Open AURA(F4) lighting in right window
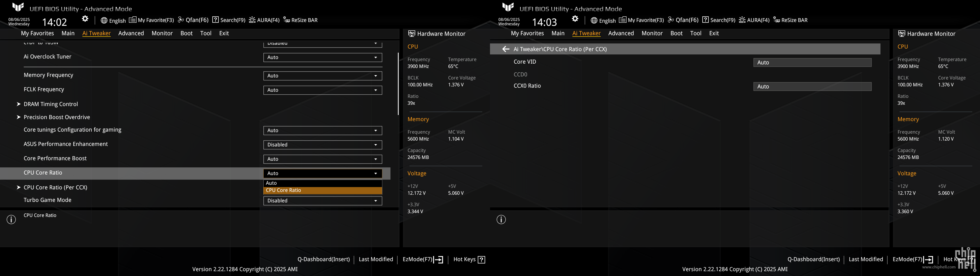This screenshot has width=980, height=276. (754, 20)
